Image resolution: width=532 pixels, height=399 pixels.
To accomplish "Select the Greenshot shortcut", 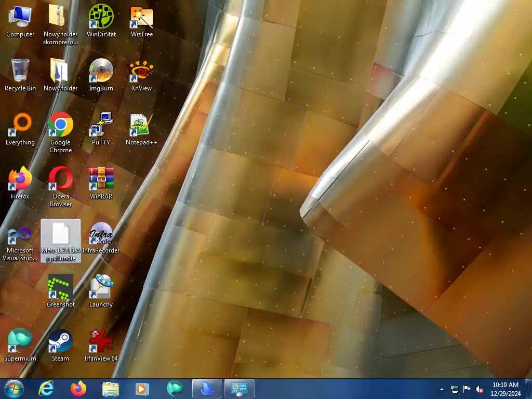I will [60, 291].
